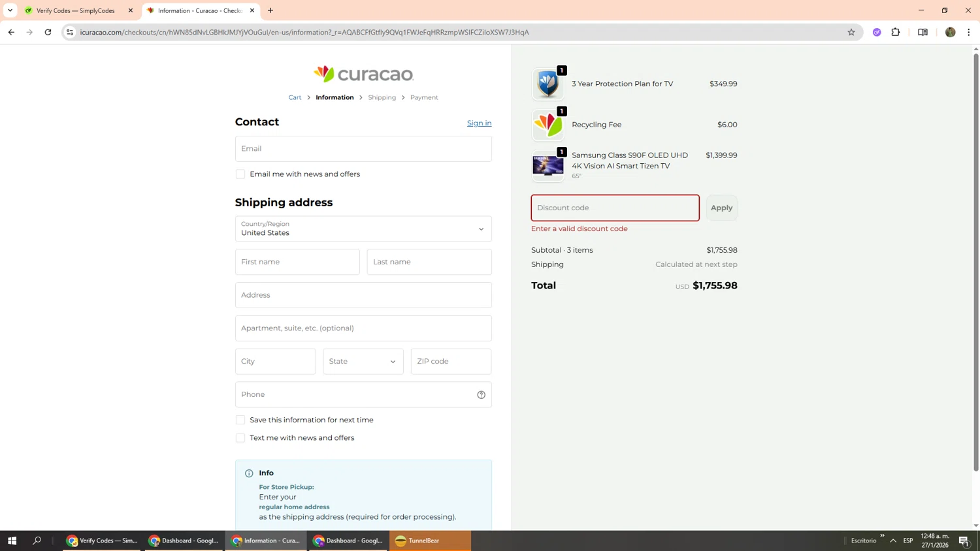Image resolution: width=980 pixels, height=551 pixels.
Task: Click the Info circle icon
Action: coord(249,473)
